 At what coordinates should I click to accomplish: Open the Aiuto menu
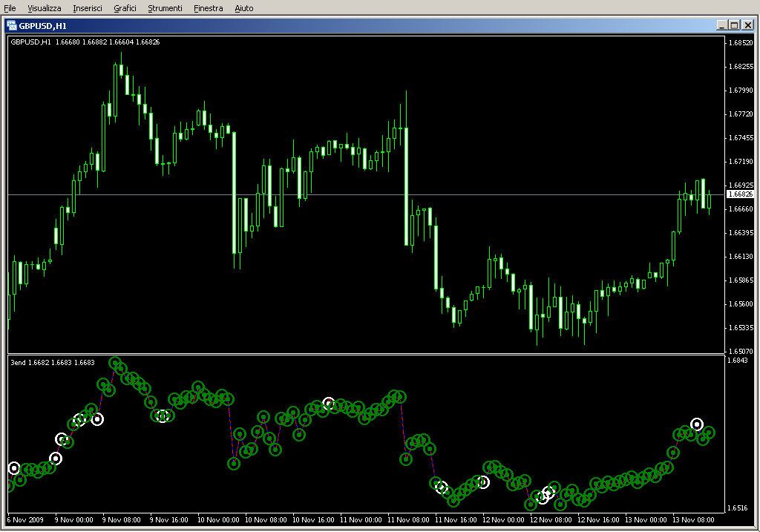pos(244,8)
